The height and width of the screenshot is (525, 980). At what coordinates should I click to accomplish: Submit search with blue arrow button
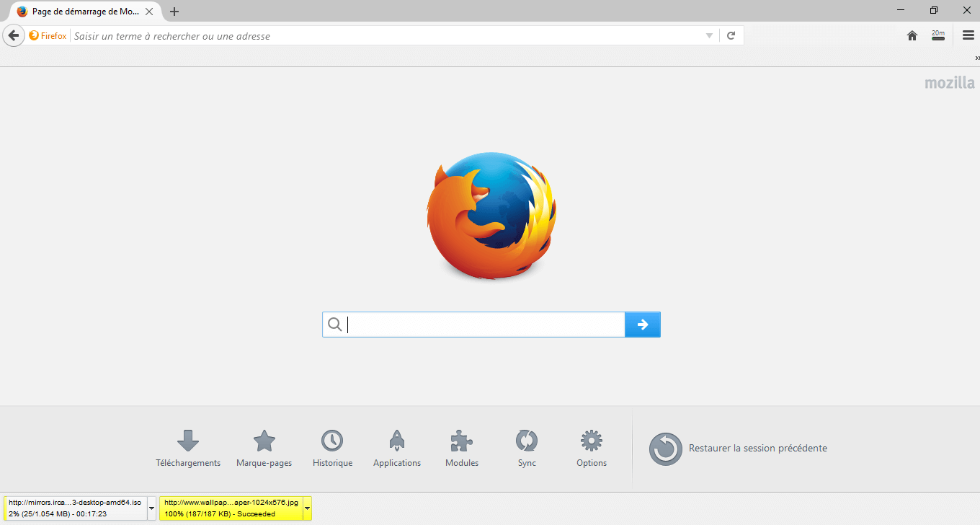tap(643, 325)
